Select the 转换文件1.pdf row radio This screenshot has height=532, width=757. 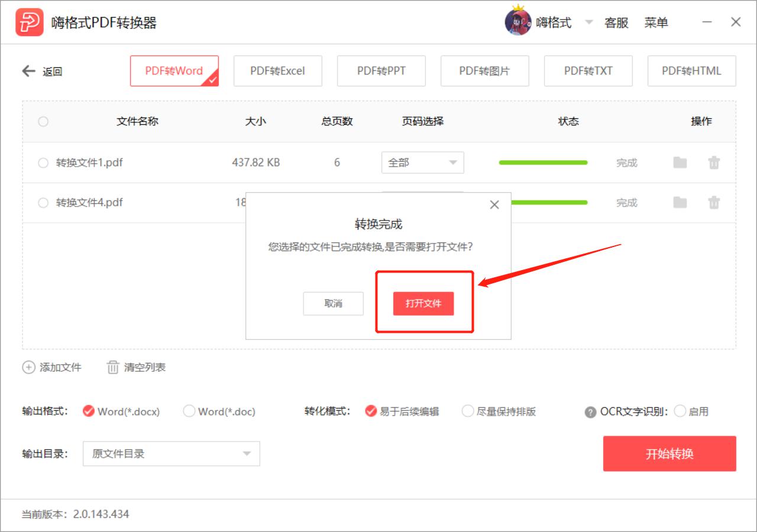(43, 163)
